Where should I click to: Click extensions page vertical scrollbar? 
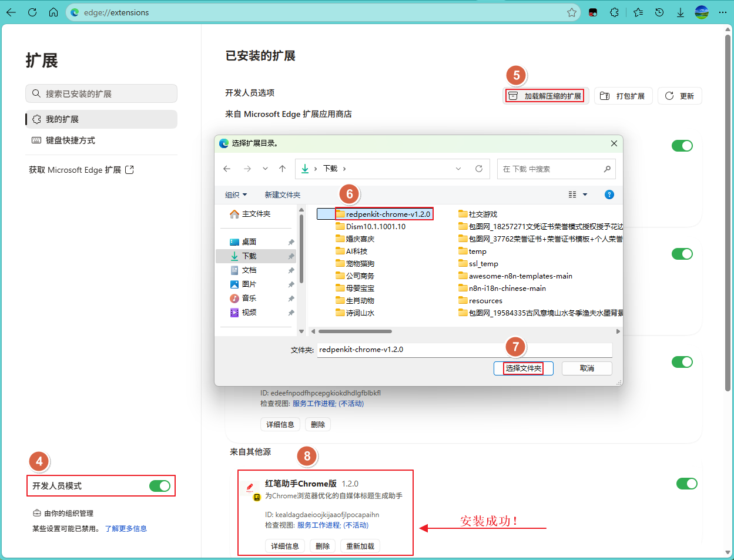[728, 214]
